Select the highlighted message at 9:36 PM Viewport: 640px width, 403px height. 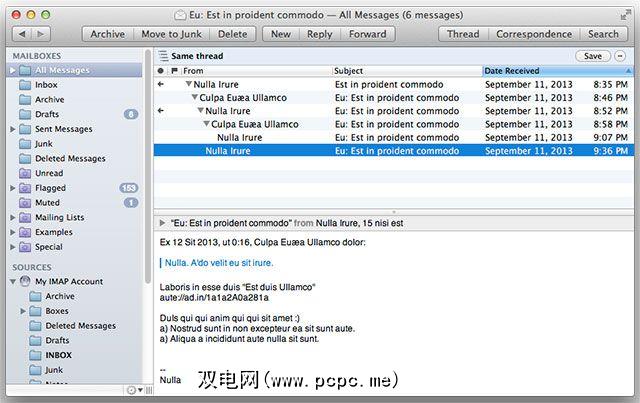click(393, 151)
